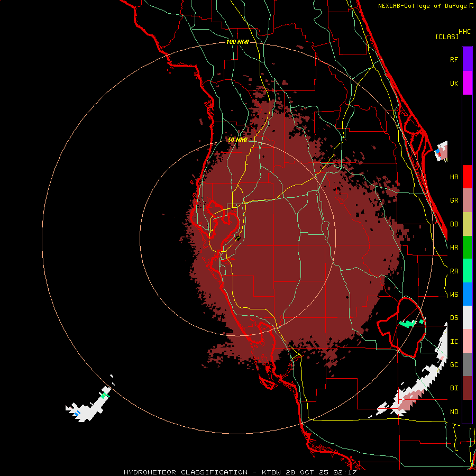Click the "100 NMI" range ring label
Image resolution: width=476 pixels, height=476 pixels.
[x=237, y=42]
